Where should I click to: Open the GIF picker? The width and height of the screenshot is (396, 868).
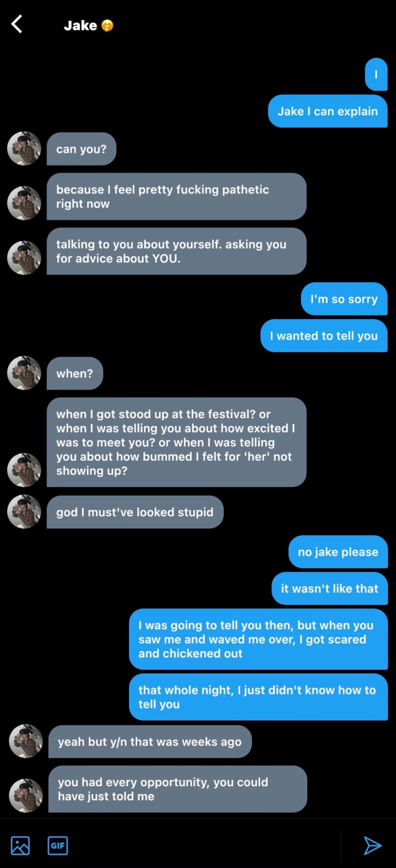pos(58,845)
